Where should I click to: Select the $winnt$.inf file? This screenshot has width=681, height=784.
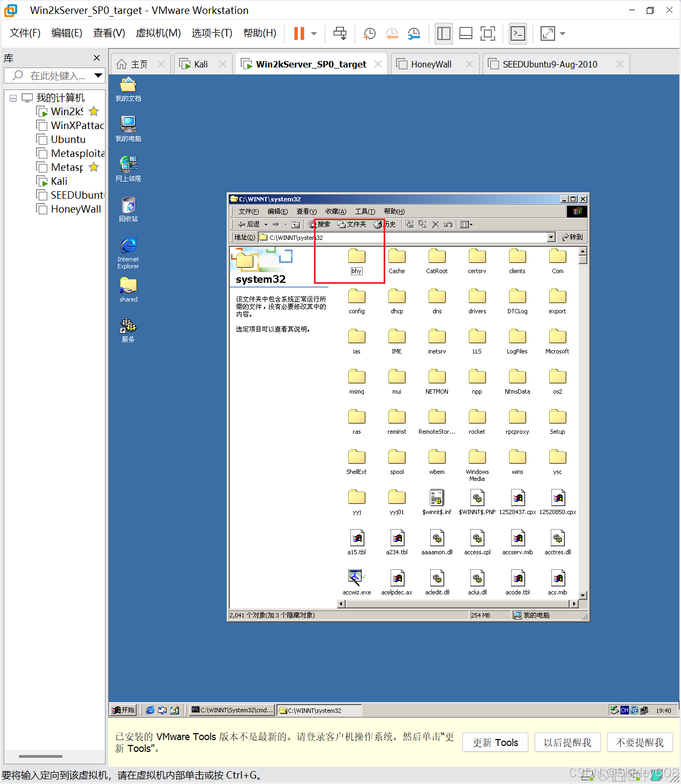tap(437, 502)
